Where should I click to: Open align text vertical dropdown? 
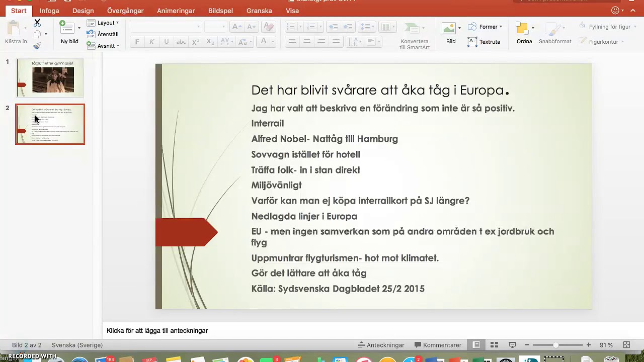pyautogui.click(x=373, y=42)
